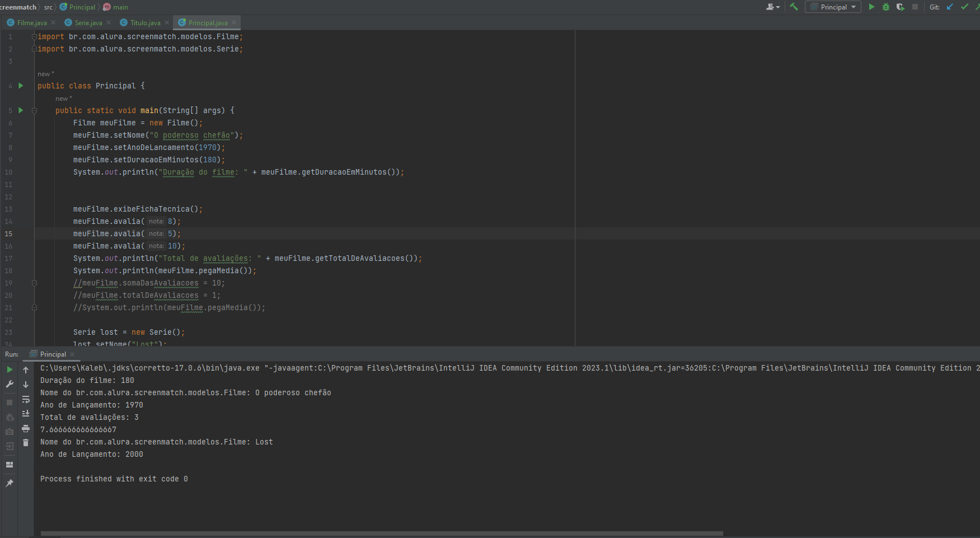Click the 'Serie lost = new Serie();' line
980x538 pixels.
(129, 332)
